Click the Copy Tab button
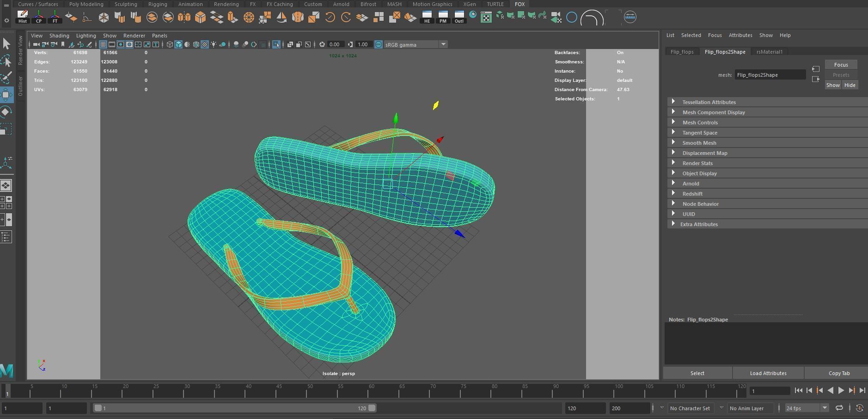 click(x=839, y=373)
